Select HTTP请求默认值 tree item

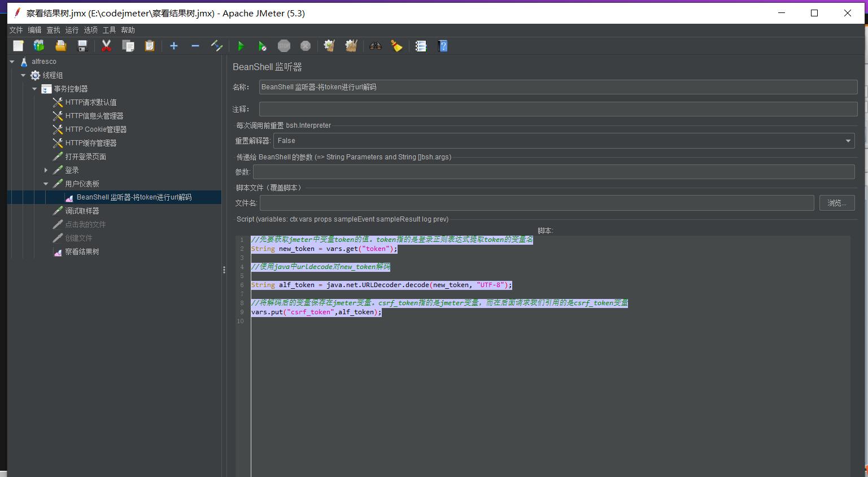pos(90,102)
